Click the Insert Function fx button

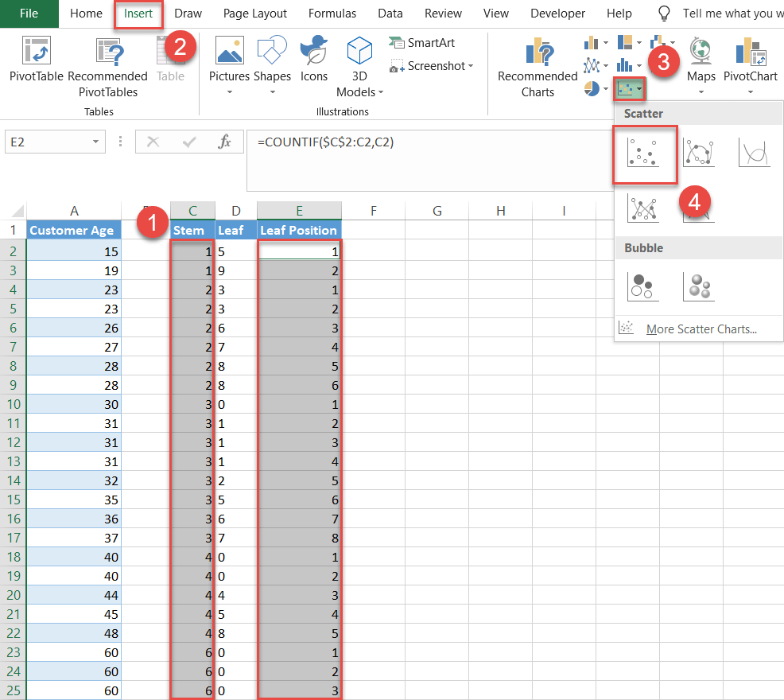click(225, 142)
